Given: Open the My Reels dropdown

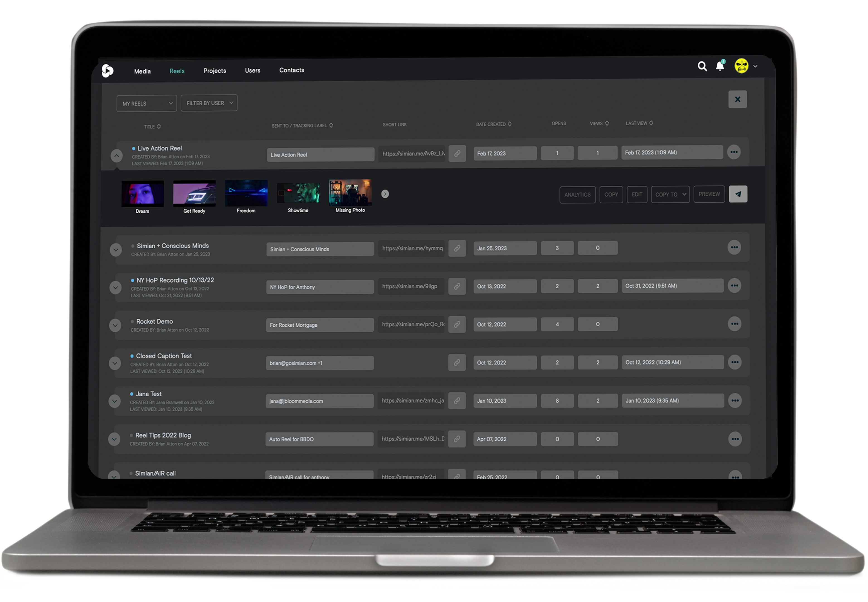Looking at the screenshot, I should (x=147, y=103).
